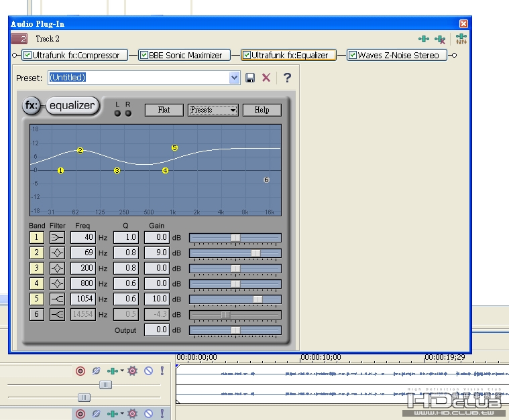Switch to Ultrafunk fx:Equalizer plug-in

(x=288, y=55)
